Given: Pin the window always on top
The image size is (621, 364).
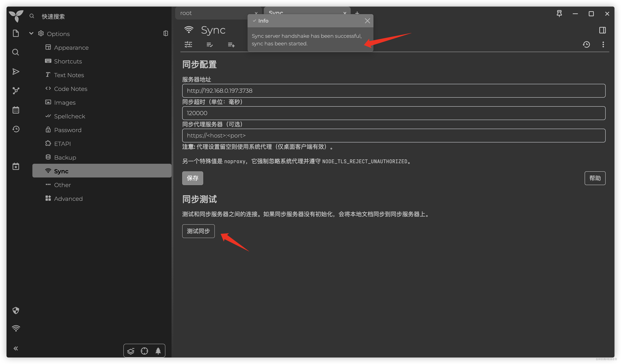Looking at the screenshot, I should (559, 14).
